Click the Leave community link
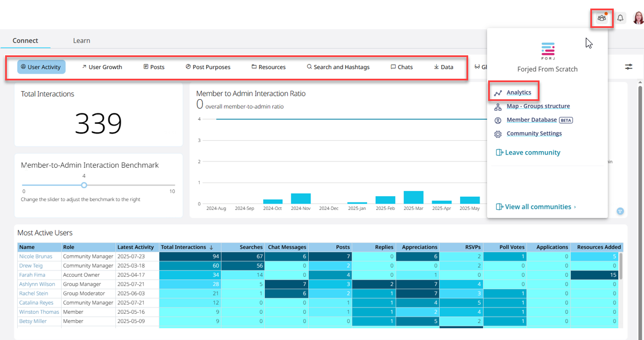This screenshot has height=340, width=644. tap(528, 152)
